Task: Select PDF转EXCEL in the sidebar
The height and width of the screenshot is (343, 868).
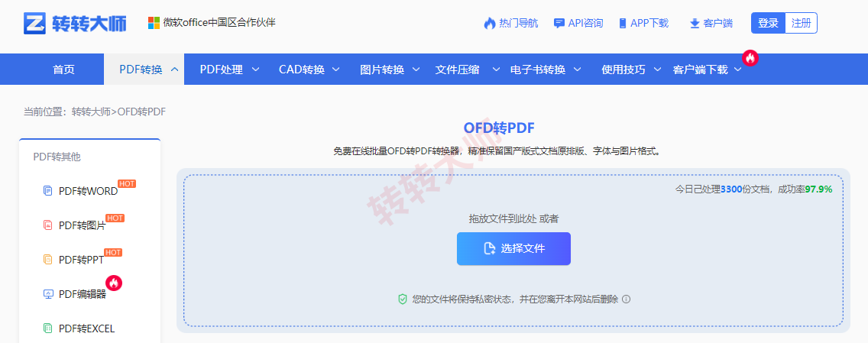Action: click(86, 328)
